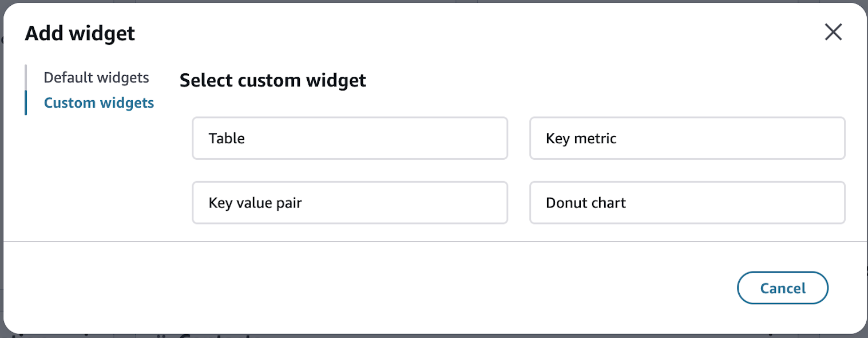
Task: Click the highlighted Custom widgets nav indicator
Action: point(26,103)
